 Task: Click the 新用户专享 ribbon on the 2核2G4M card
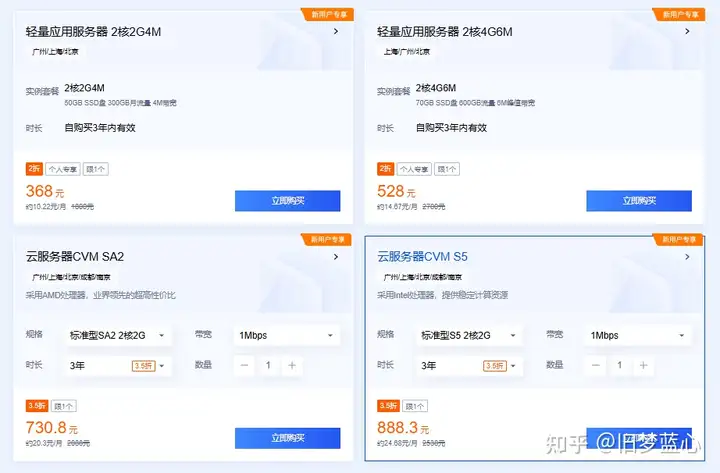328,14
